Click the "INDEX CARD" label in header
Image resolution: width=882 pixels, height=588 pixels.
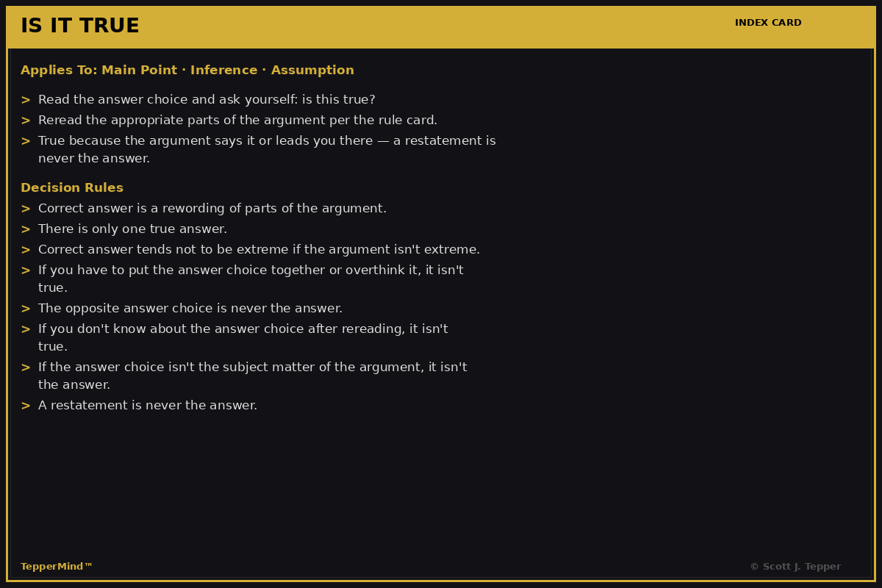click(768, 23)
